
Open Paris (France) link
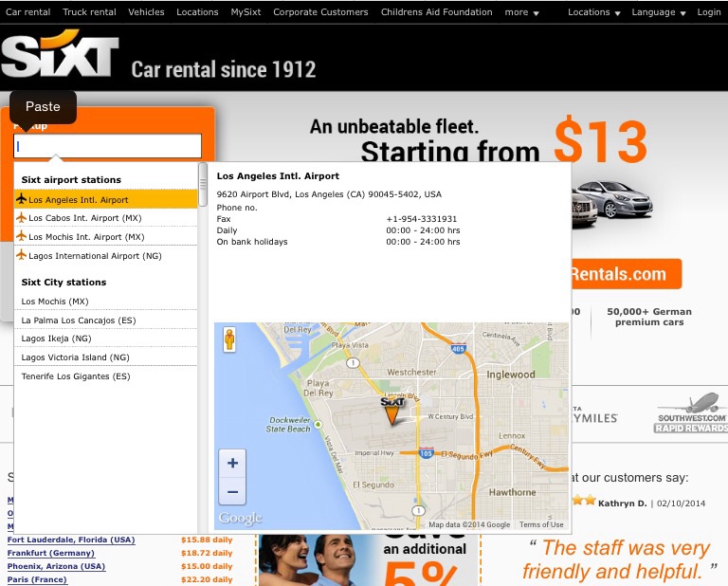point(37,579)
